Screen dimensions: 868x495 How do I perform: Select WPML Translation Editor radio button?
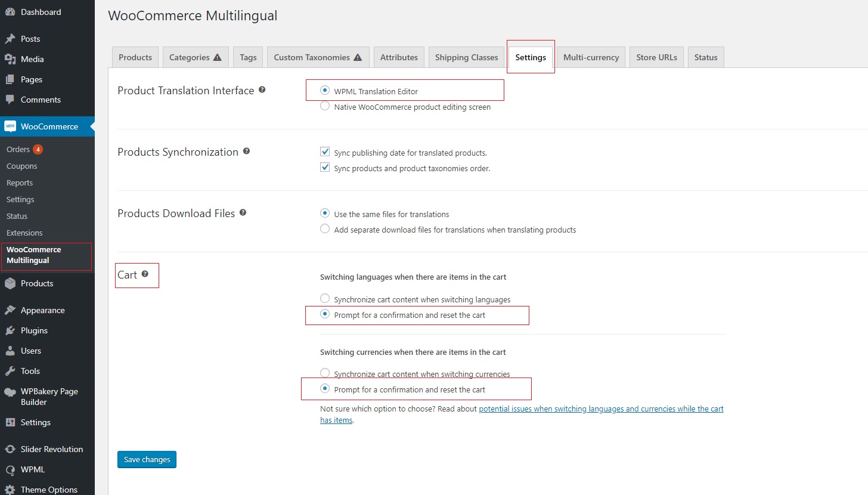click(325, 91)
